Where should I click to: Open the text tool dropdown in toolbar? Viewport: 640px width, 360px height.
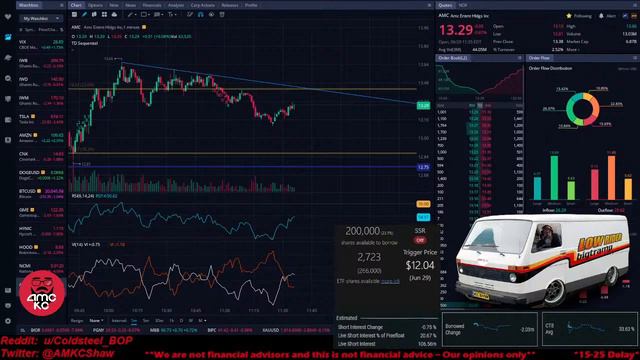pyautogui.click(x=172, y=14)
